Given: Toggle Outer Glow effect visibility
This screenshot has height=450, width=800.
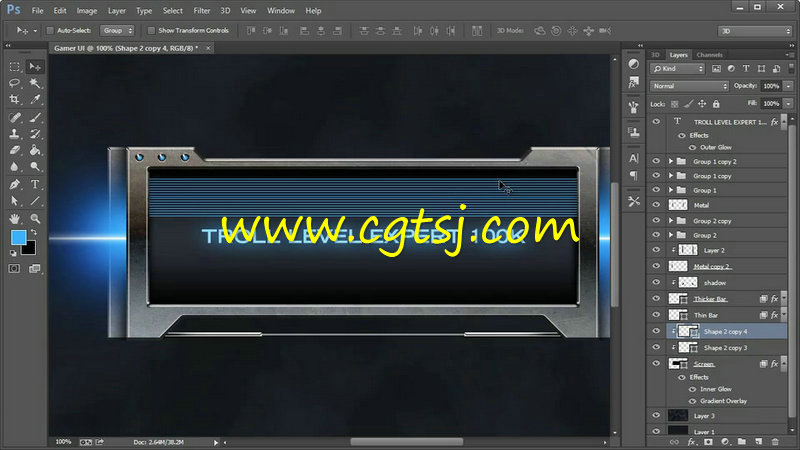Looking at the screenshot, I should click(692, 147).
